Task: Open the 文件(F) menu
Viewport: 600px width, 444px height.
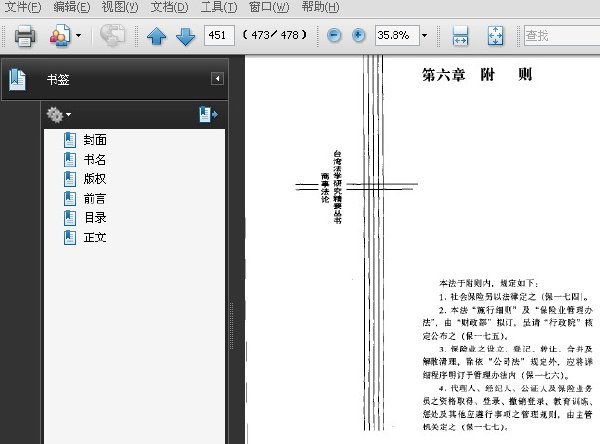Action: [23, 7]
